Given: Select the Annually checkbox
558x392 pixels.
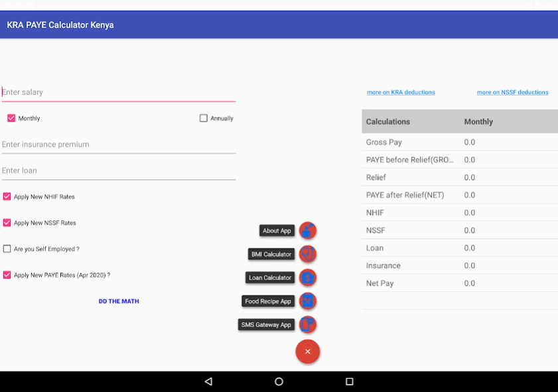Looking at the screenshot, I should click(x=204, y=118).
